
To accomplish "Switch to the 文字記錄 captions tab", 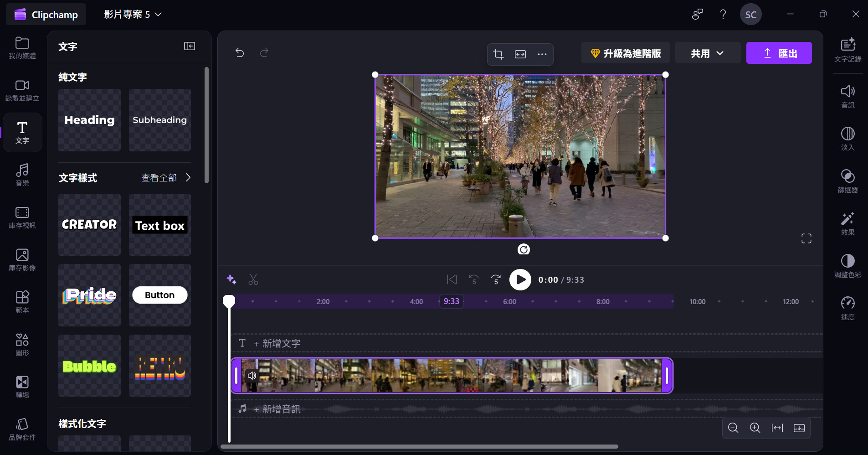I will click(x=847, y=50).
